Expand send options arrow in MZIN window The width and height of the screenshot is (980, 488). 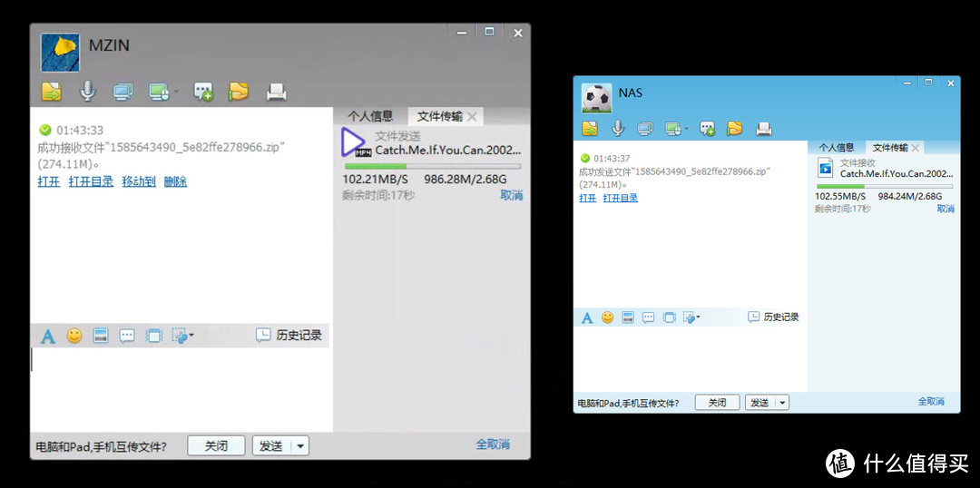click(x=300, y=446)
